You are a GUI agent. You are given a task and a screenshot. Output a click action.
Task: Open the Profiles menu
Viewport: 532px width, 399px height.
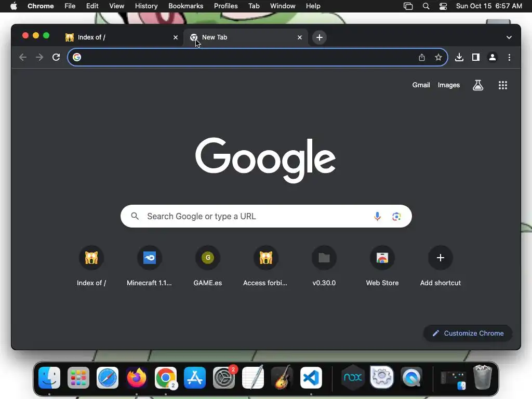pos(225,6)
